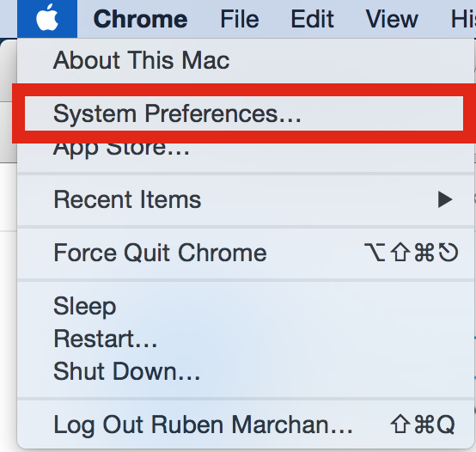Open System Preferences from the Apple menu
Screen dimensions: 476x452
[244, 113]
